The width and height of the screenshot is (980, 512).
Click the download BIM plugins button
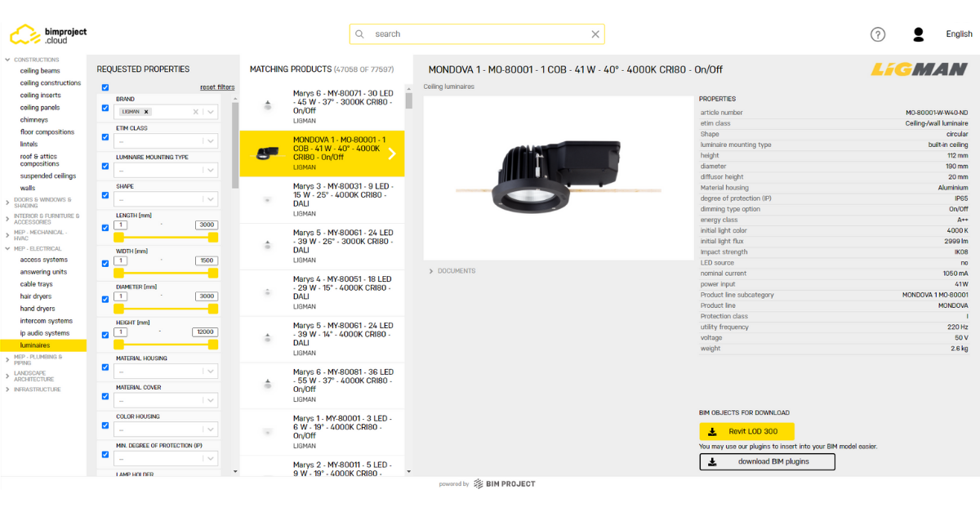[767, 461]
